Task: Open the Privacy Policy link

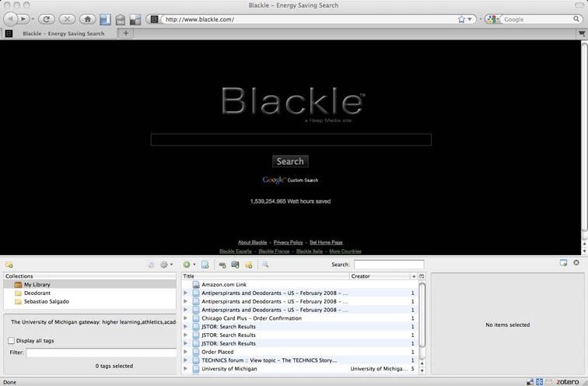Action: click(288, 242)
